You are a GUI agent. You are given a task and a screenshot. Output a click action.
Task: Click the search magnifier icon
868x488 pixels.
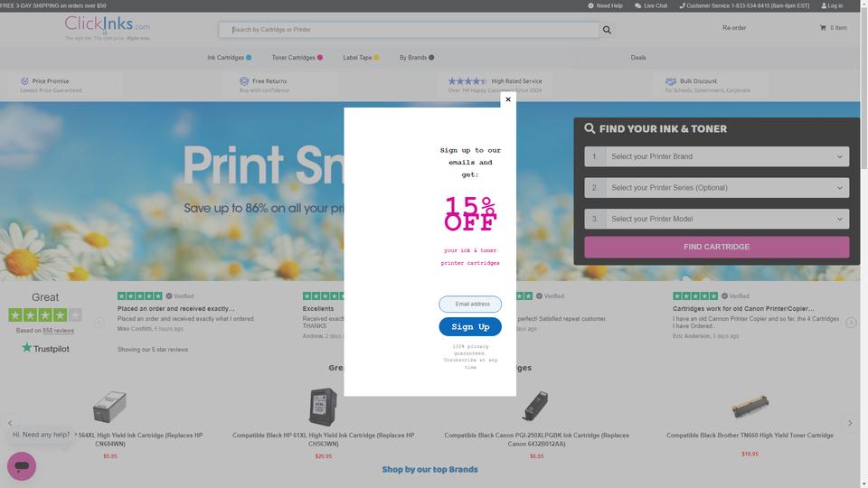(x=607, y=30)
